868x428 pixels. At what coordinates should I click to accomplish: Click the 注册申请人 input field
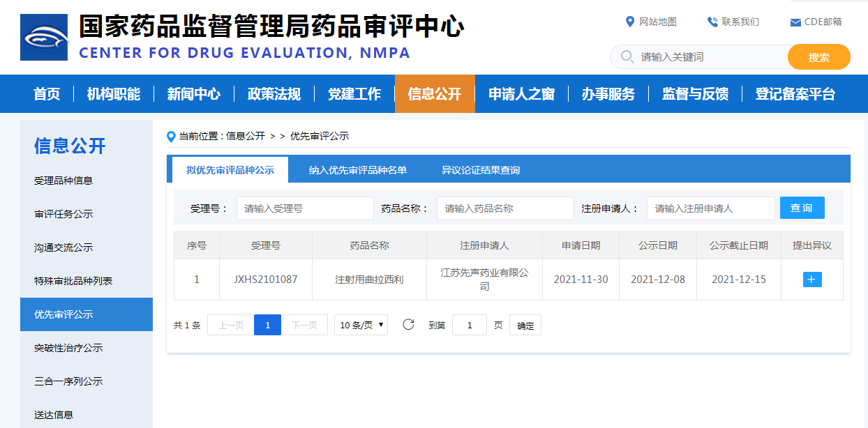point(710,208)
